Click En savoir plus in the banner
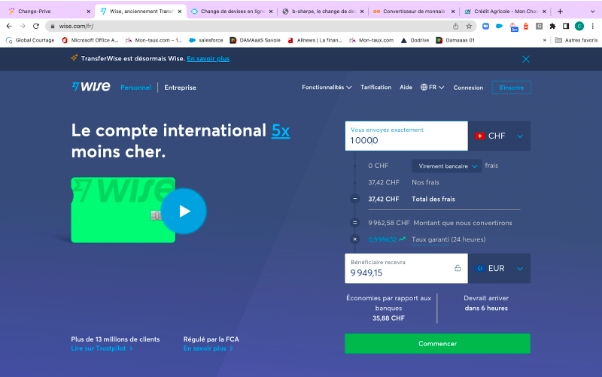The height and width of the screenshot is (377, 602). point(208,58)
